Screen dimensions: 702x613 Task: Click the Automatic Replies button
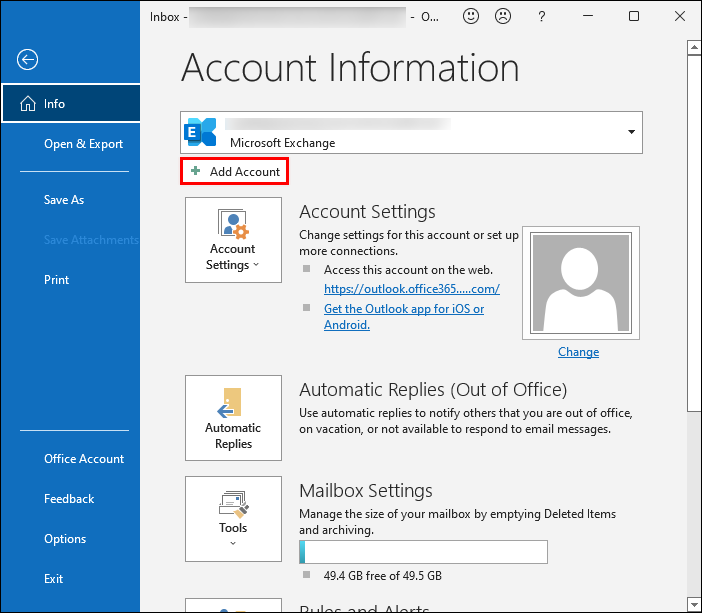[x=233, y=418]
